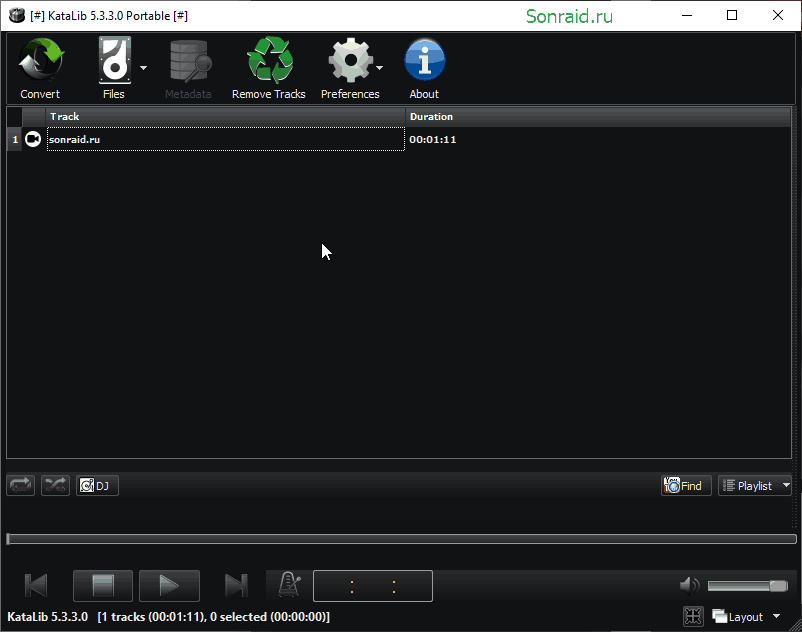Stop playback with the stop button
Screen dimensions: 802x632
(103, 585)
